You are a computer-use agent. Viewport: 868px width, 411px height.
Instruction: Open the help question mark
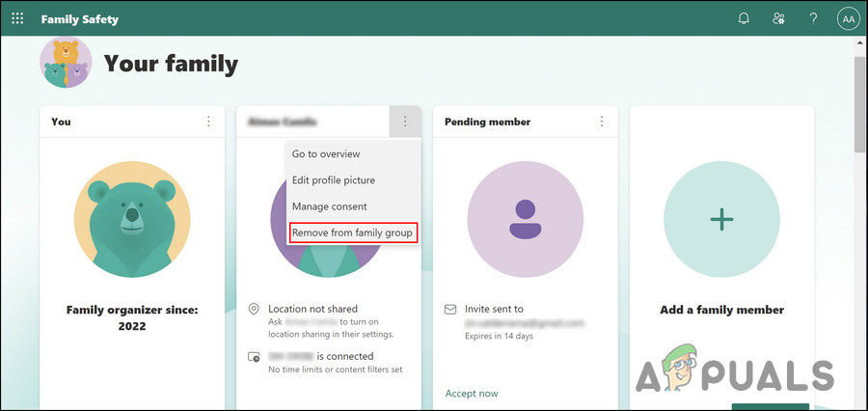coord(813,19)
